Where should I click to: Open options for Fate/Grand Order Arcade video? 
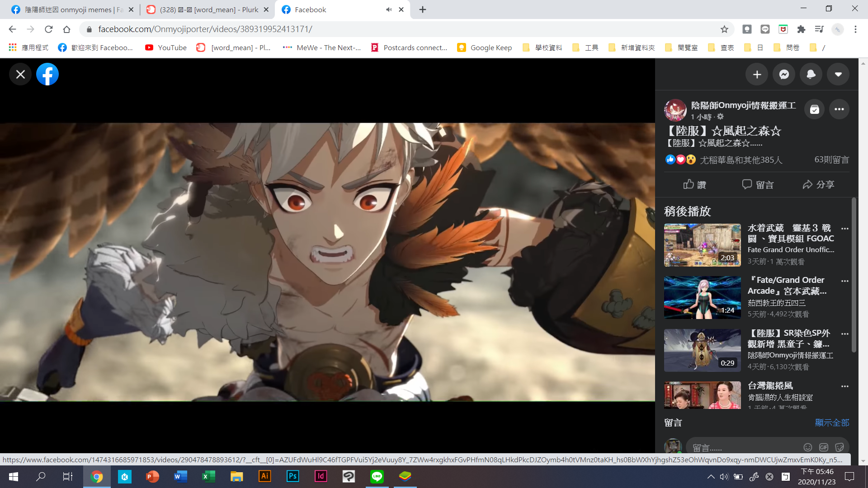point(844,281)
